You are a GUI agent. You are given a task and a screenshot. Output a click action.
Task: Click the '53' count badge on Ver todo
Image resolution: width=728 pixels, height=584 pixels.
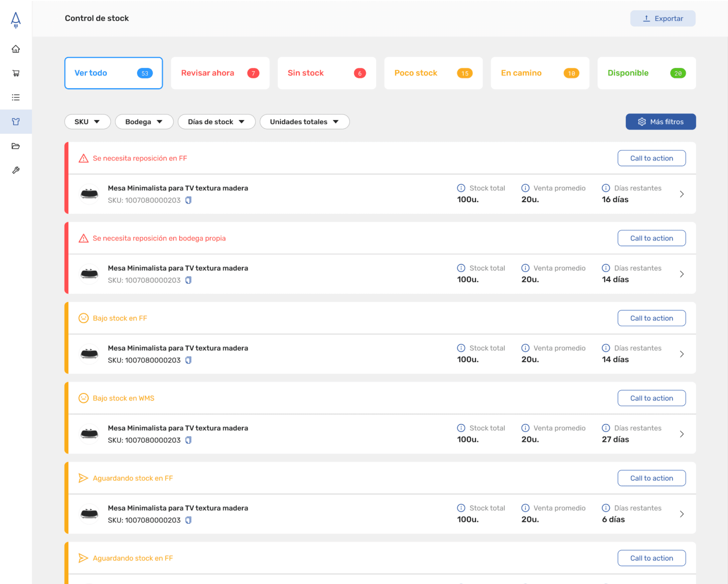pos(145,73)
